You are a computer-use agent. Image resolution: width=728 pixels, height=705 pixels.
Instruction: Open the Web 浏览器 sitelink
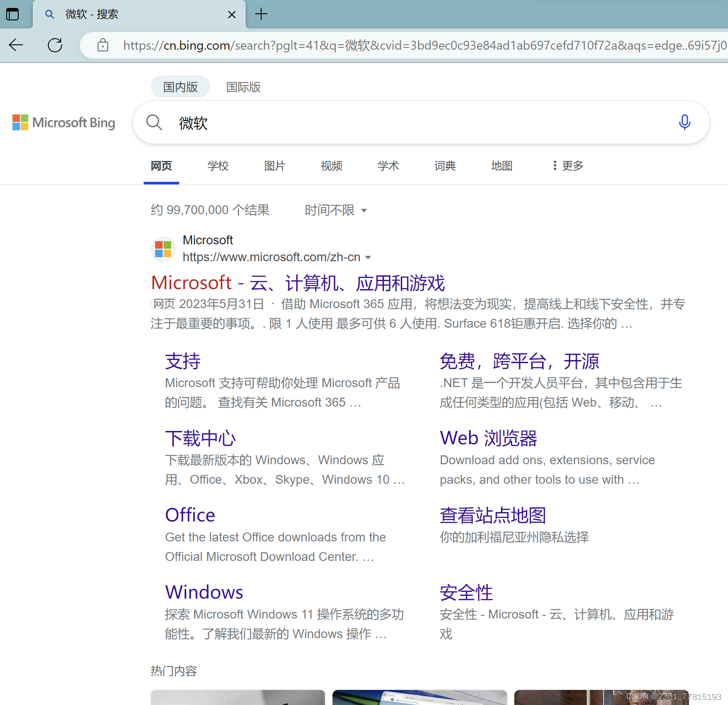(x=489, y=438)
